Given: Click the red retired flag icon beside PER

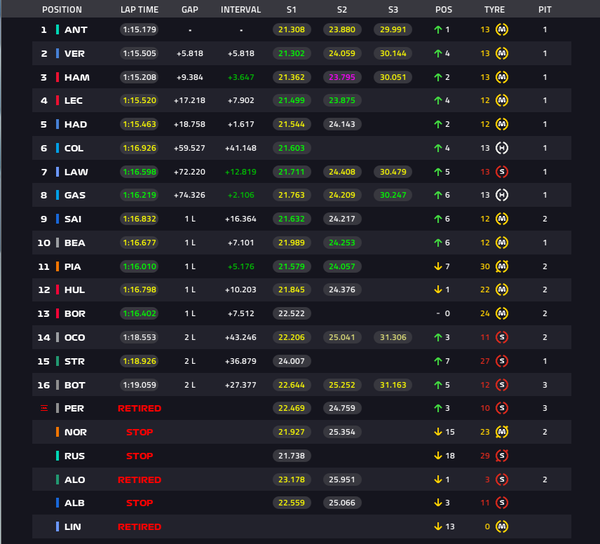Looking at the screenshot, I should [44, 408].
